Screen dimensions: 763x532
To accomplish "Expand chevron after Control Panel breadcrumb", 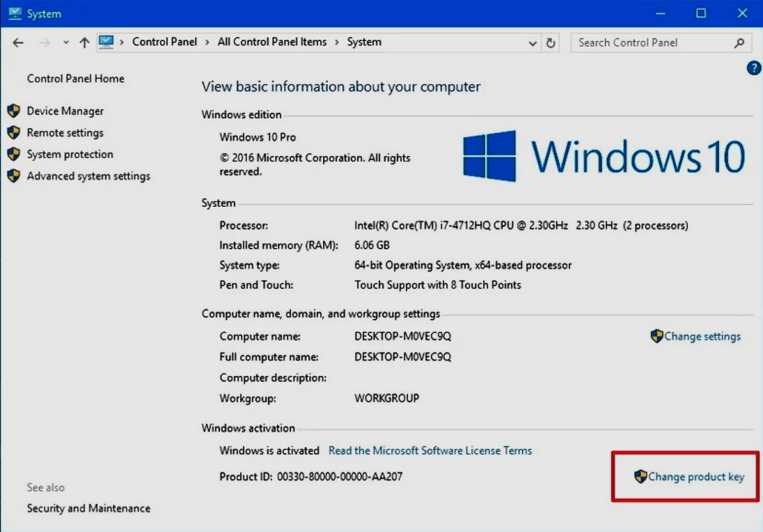I will (207, 42).
